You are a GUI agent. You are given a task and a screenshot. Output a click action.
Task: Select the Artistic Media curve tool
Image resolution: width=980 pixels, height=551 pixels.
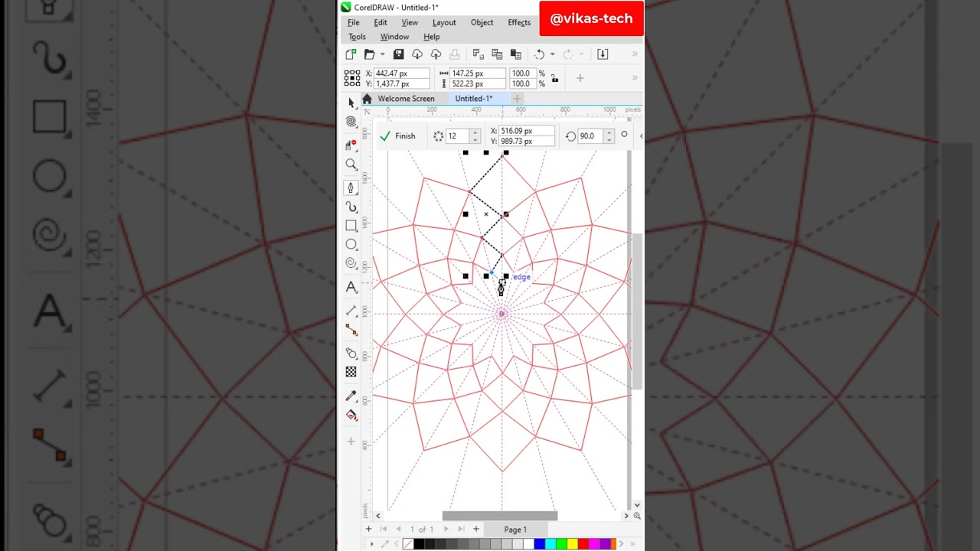(351, 207)
